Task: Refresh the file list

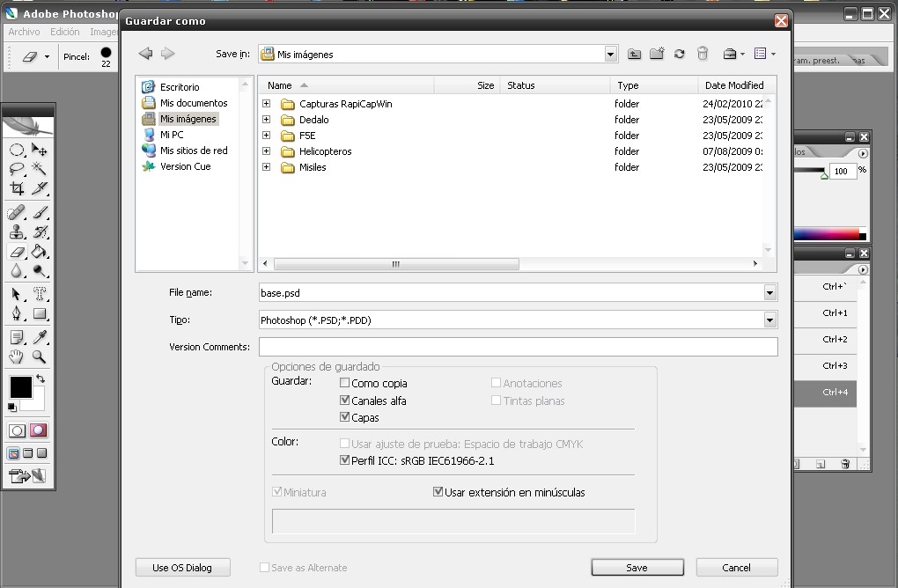Action: click(680, 54)
